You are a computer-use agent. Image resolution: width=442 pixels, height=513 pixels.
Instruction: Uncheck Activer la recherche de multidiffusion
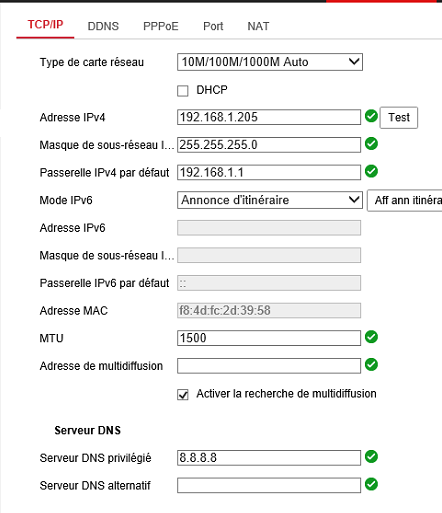pos(183,395)
